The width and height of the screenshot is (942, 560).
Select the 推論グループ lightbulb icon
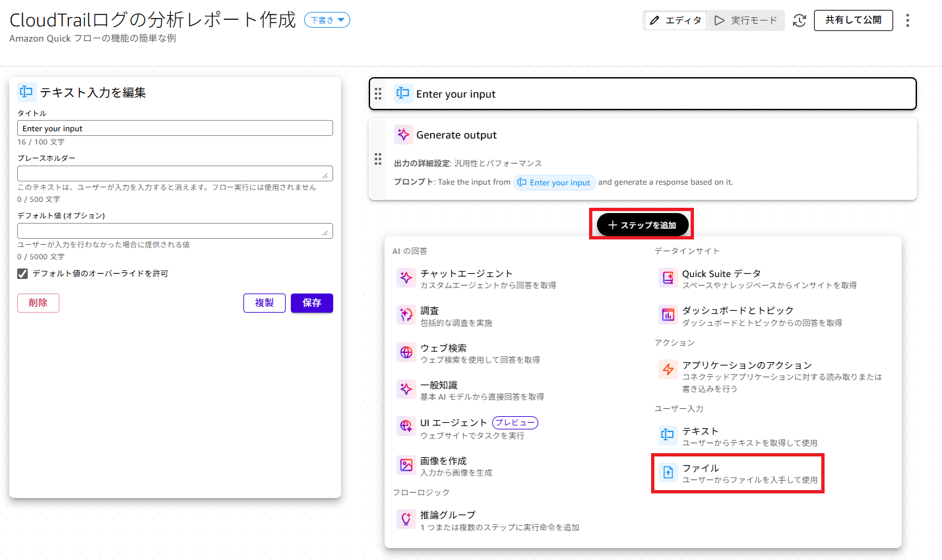click(406, 519)
